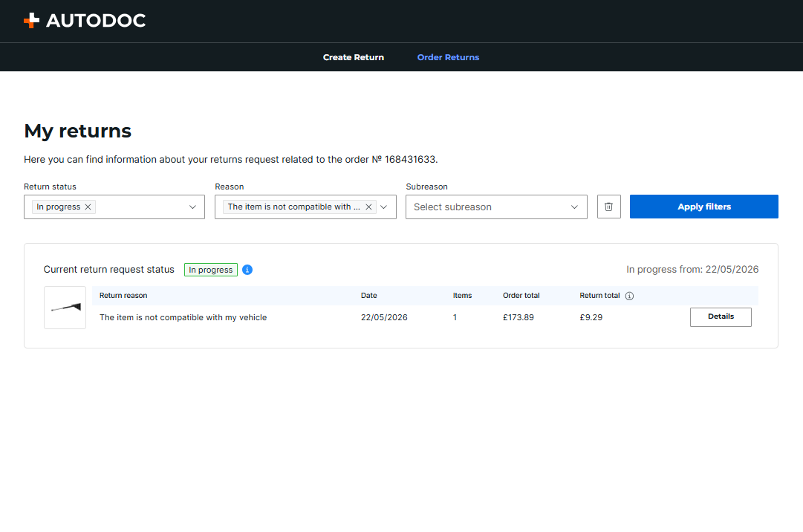Viewport: 803px width, 532px height.
Task: Click the AUTODOC logo
Action: coord(85,21)
